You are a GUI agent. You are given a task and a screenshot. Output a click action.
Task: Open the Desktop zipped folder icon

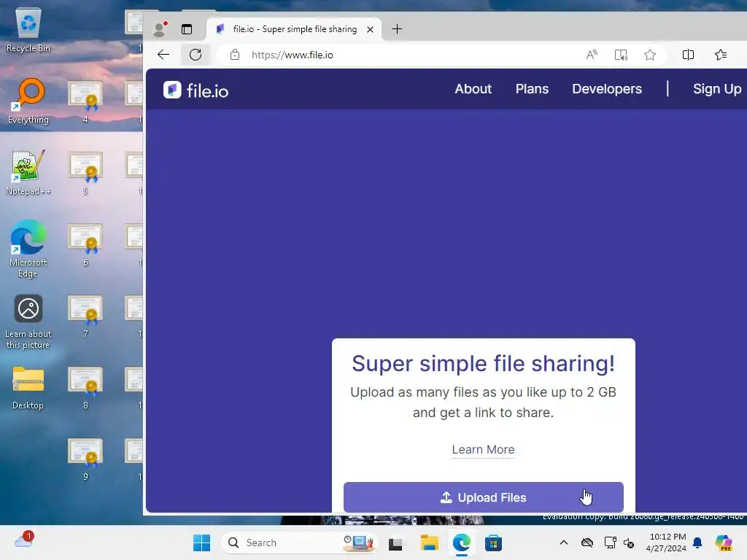28,388
